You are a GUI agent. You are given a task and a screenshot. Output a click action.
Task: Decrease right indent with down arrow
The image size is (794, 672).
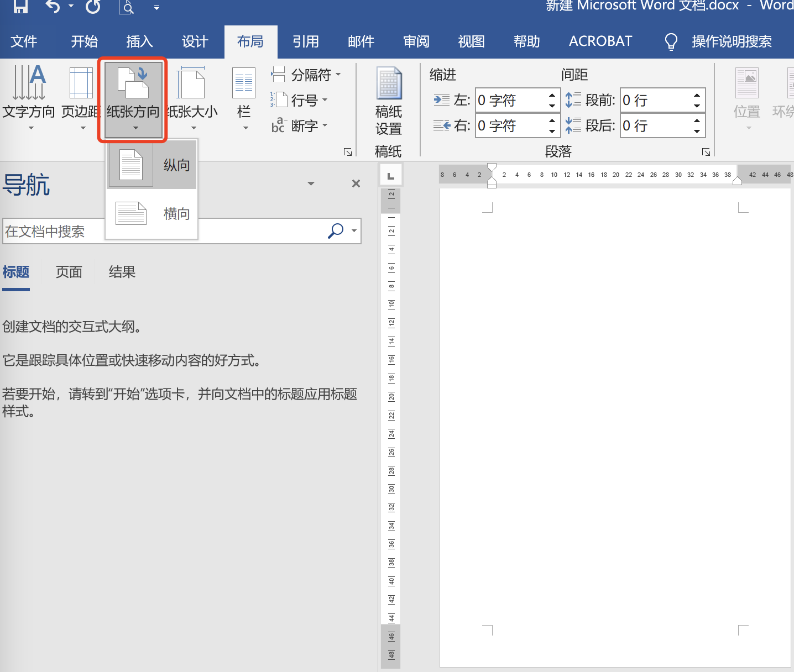click(x=552, y=131)
